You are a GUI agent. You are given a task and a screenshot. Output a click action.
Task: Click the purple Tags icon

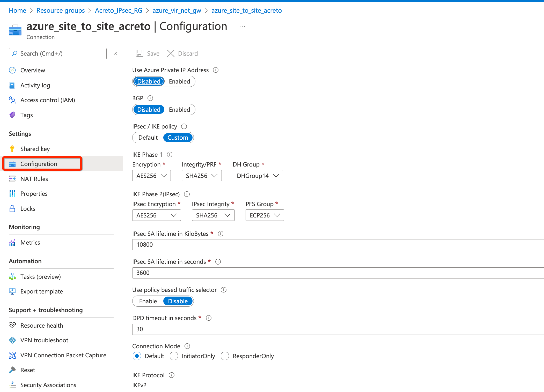(x=12, y=115)
